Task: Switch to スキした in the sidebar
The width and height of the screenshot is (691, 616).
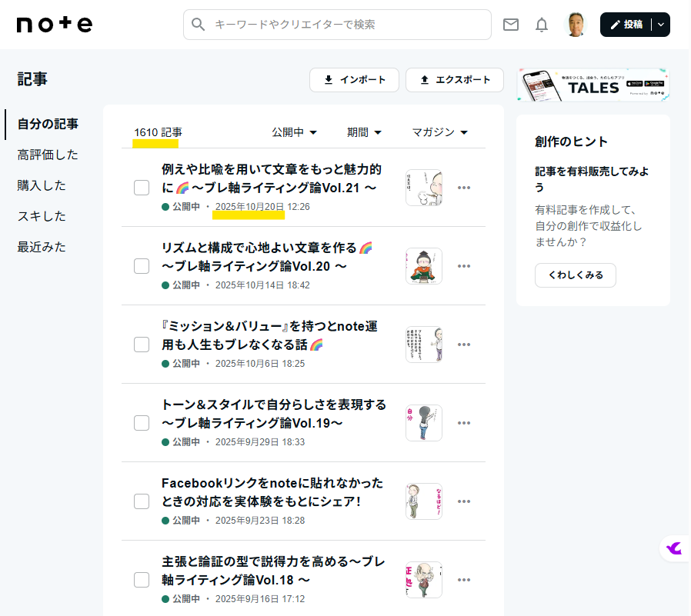Action: click(42, 216)
